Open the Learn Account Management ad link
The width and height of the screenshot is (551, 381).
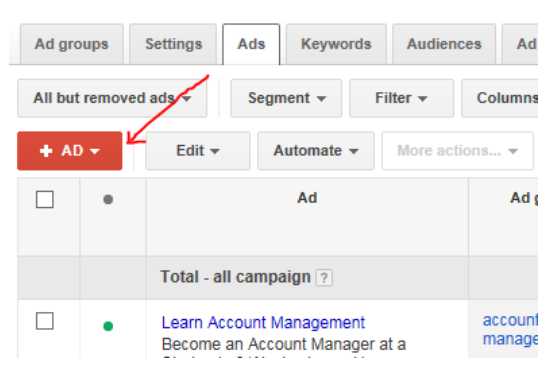tap(263, 322)
